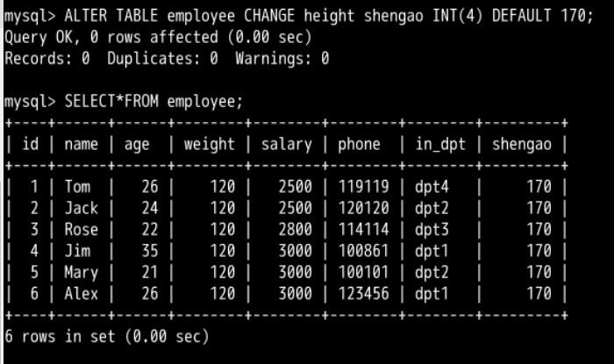This screenshot has width=614, height=364.
Task: Click phone value 100861
Action: pos(363,251)
